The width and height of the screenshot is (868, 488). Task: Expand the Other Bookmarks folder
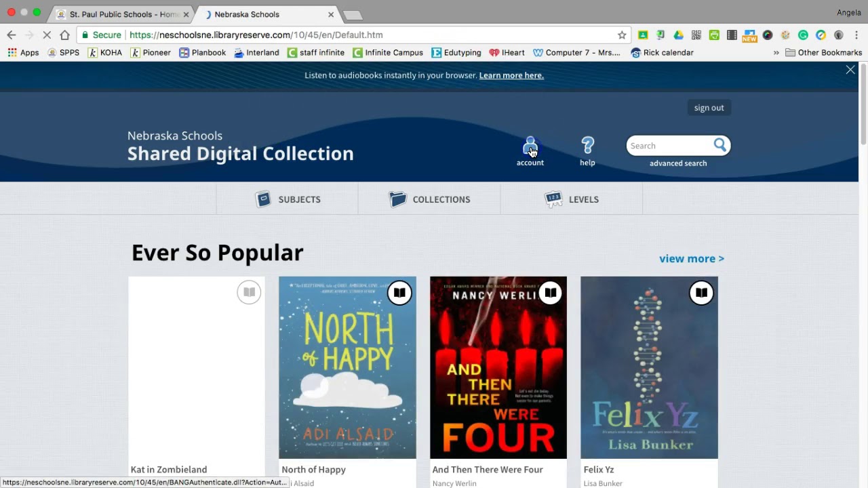point(823,52)
